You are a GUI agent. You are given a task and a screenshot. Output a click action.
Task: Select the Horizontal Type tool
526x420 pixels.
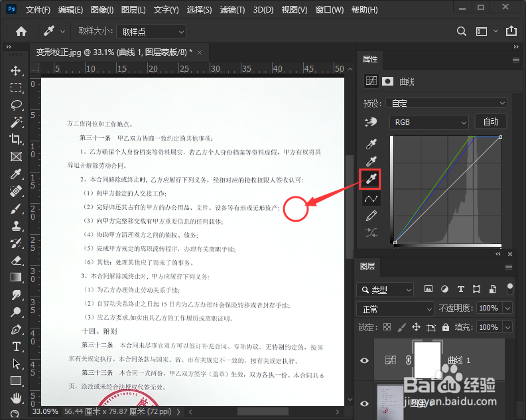[16, 346]
